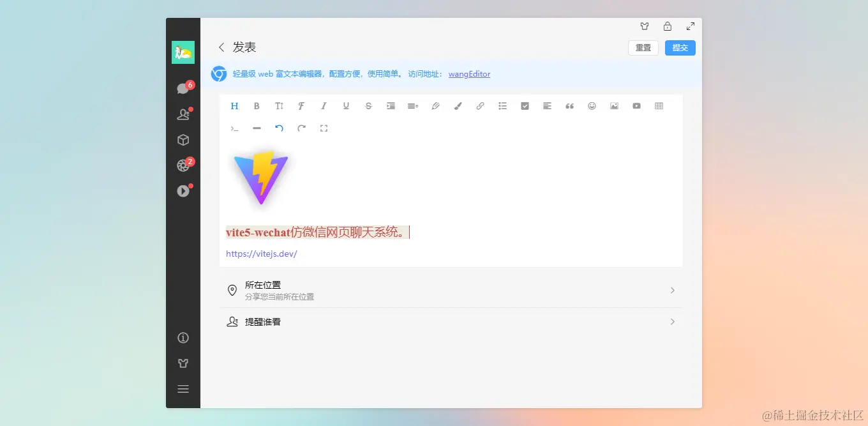Toggle fullscreen editing mode
Viewport: 868px width, 426px height.
pyautogui.click(x=324, y=128)
